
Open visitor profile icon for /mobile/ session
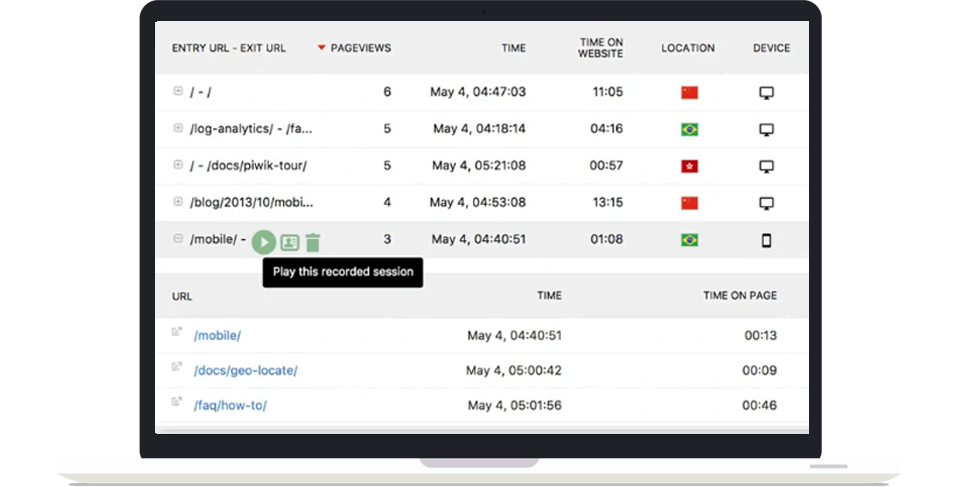[x=289, y=242]
